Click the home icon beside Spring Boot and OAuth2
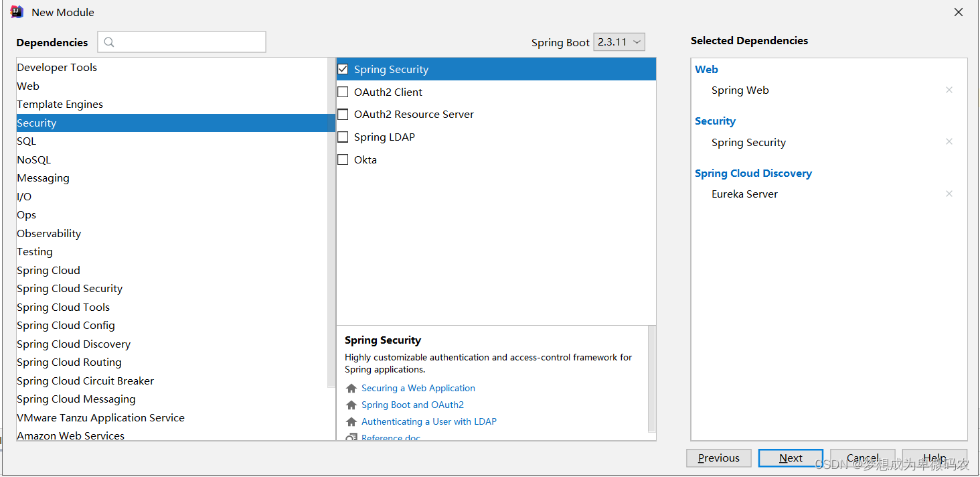The width and height of the screenshot is (980, 477). pos(351,405)
